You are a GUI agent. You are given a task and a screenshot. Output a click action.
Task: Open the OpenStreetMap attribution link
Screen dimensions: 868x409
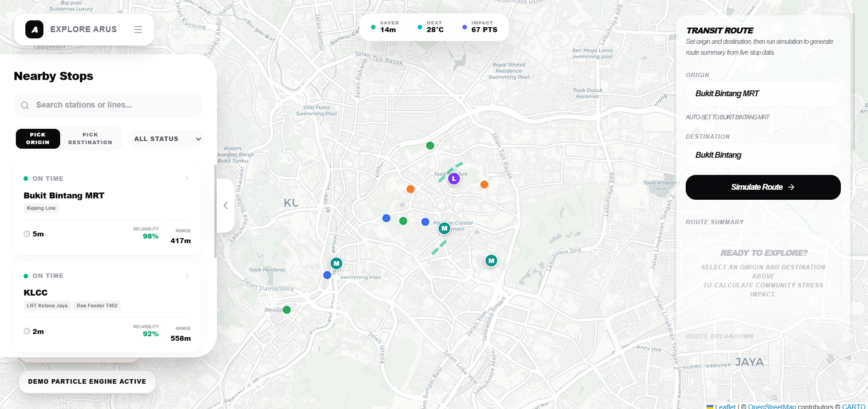click(x=772, y=406)
